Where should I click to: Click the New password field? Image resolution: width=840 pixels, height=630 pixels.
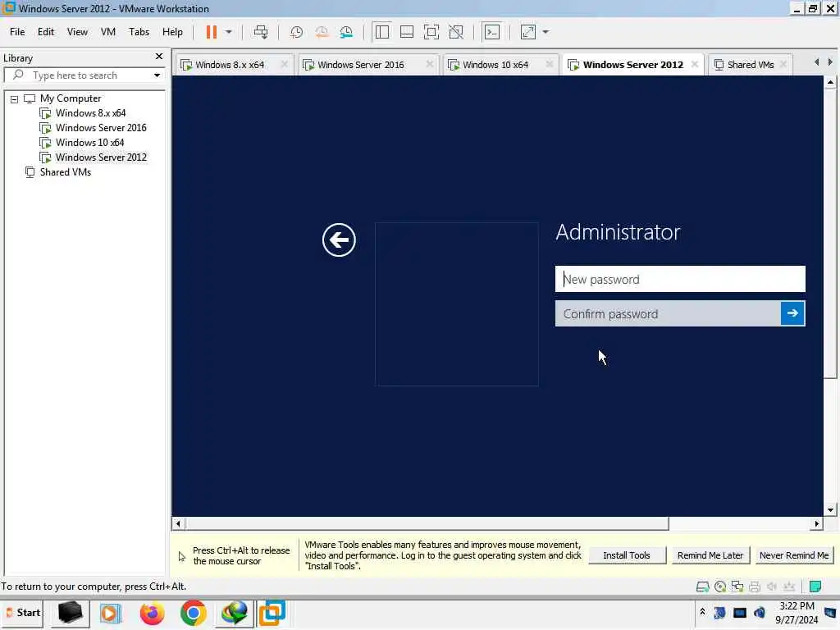coord(680,279)
